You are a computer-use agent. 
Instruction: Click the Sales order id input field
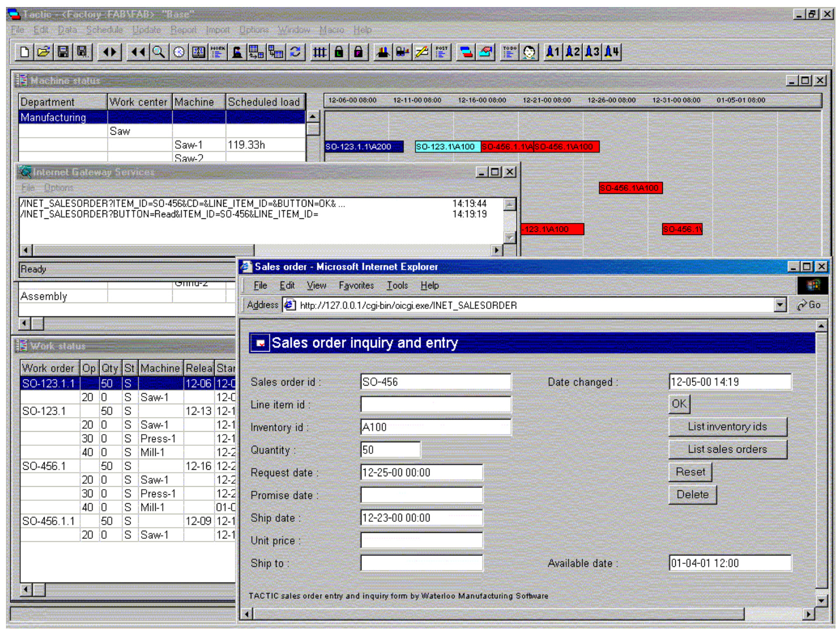[436, 382]
